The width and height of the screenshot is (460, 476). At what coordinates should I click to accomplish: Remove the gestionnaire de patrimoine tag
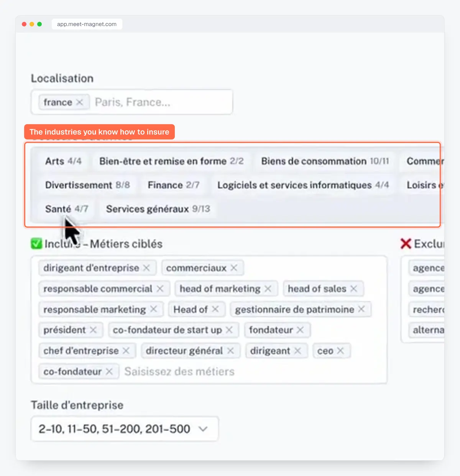click(x=361, y=309)
